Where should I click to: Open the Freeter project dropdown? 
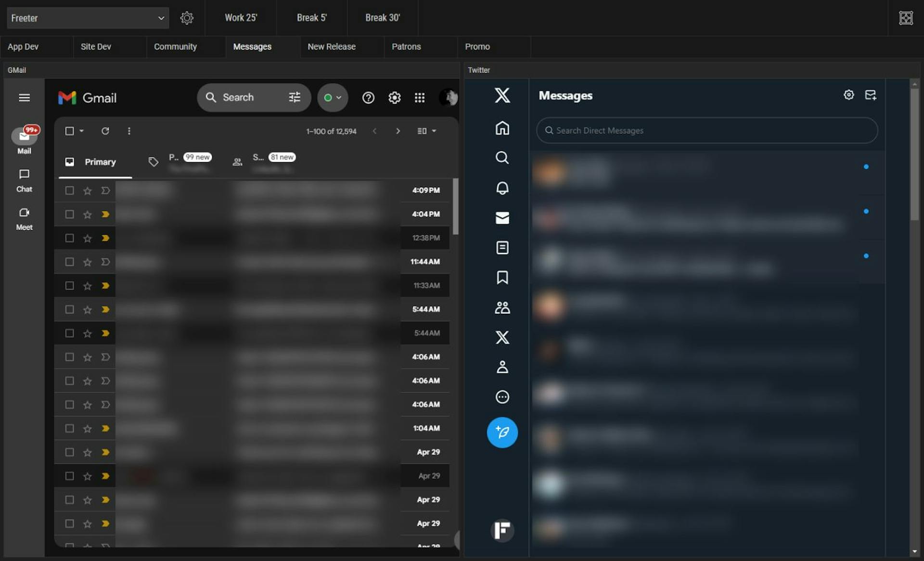(x=88, y=18)
